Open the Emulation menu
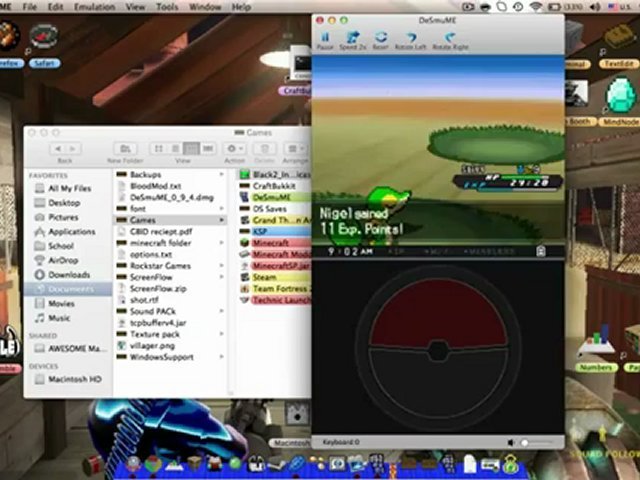The image size is (640, 480). [94, 7]
